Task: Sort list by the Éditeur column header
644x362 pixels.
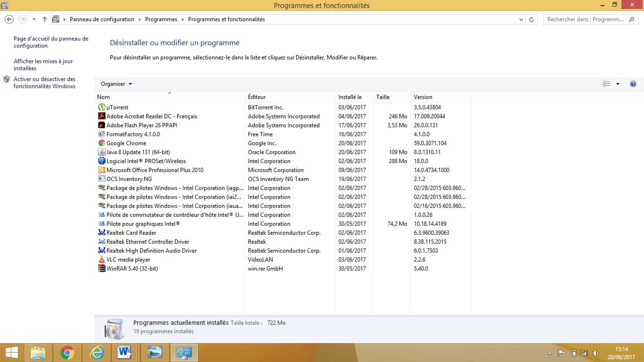Action: click(257, 97)
